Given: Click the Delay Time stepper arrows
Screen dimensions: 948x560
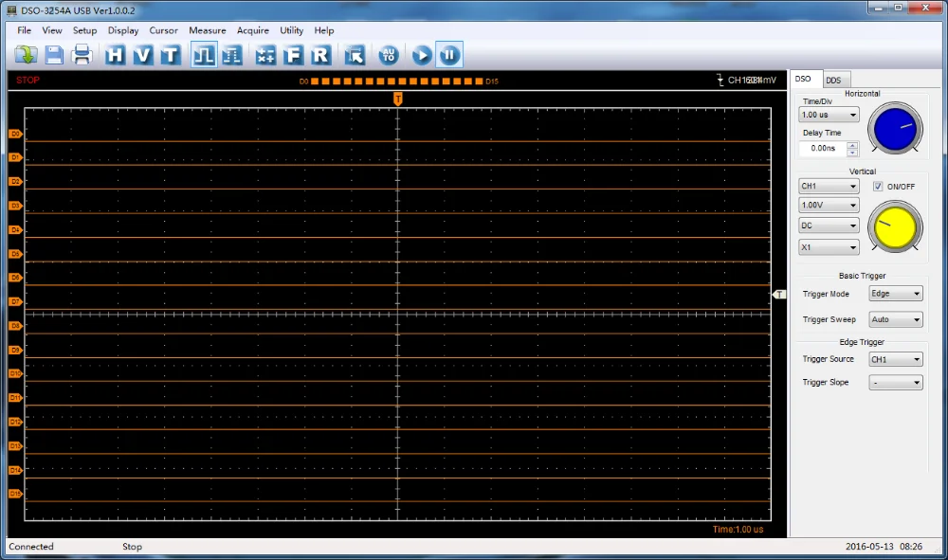Looking at the screenshot, I should tap(852, 149).
